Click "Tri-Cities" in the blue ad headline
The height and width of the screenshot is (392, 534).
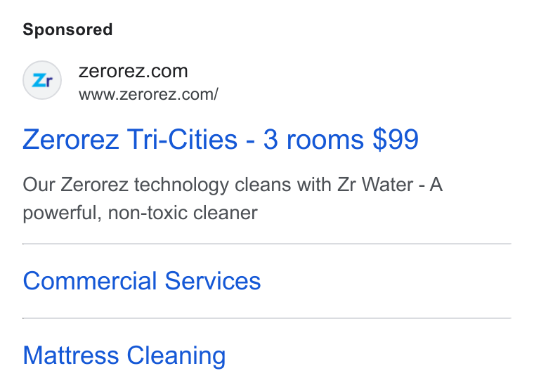[x=182, y=139]
